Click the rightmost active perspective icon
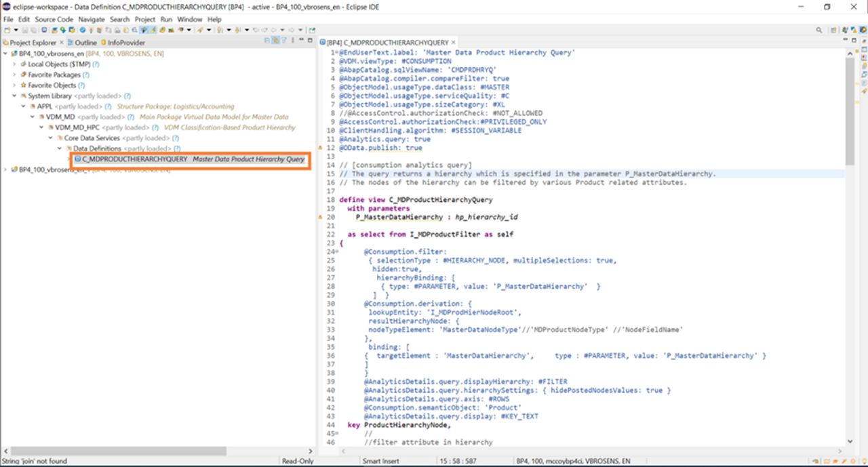The height and width of the screenshot is (467, 868). pos(863,30)
